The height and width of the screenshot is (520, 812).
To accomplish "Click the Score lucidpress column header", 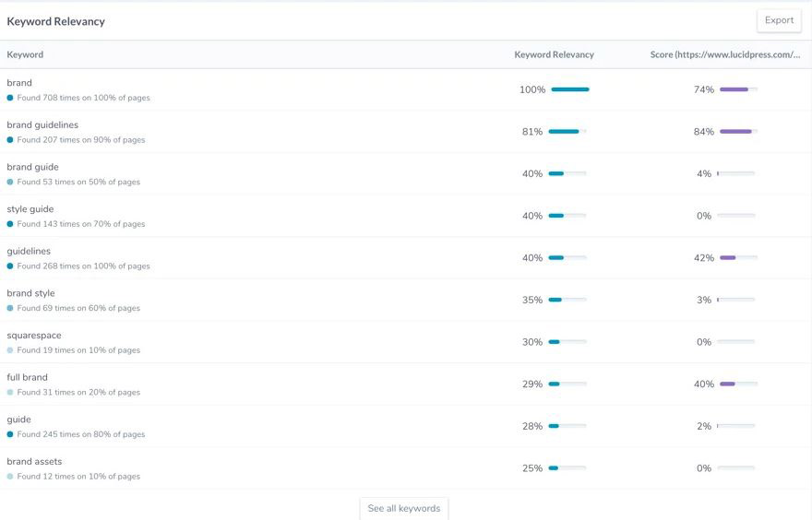I will coord(724,54).
